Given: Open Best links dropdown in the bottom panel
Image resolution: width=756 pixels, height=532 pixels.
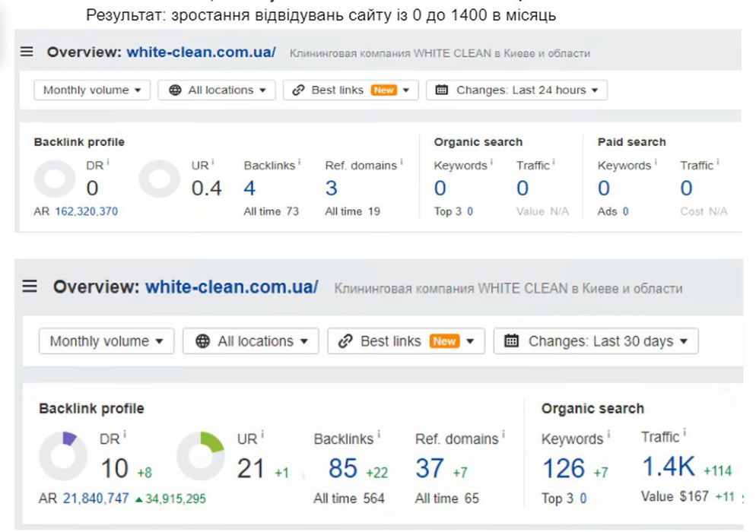Looking at the screenshot, I should tap(406, 341).
